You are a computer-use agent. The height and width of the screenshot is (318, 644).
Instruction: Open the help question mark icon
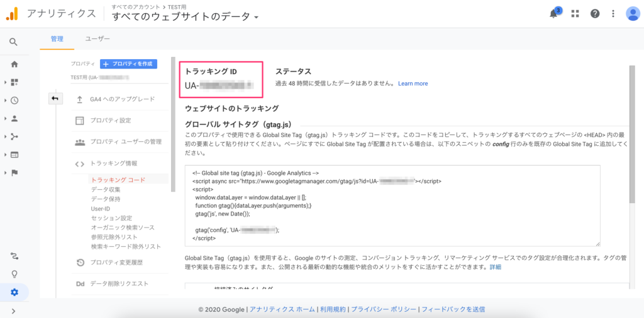pos(595,14)
